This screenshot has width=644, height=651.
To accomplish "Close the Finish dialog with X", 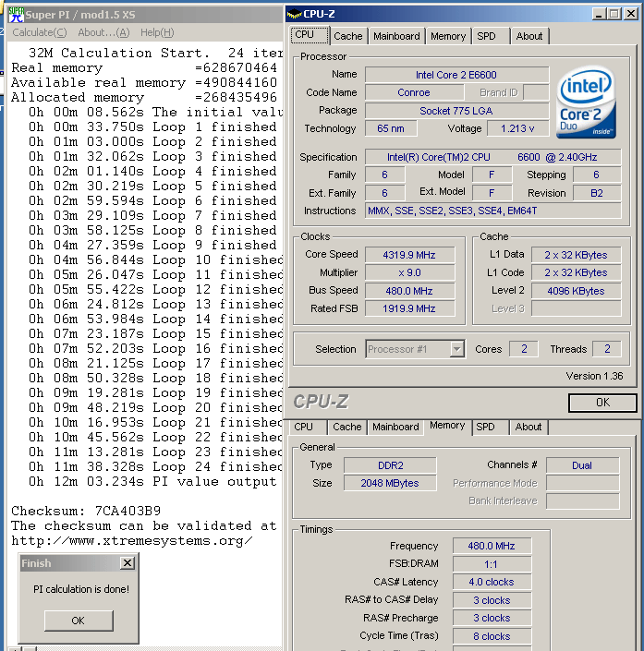I will [128, 563].
